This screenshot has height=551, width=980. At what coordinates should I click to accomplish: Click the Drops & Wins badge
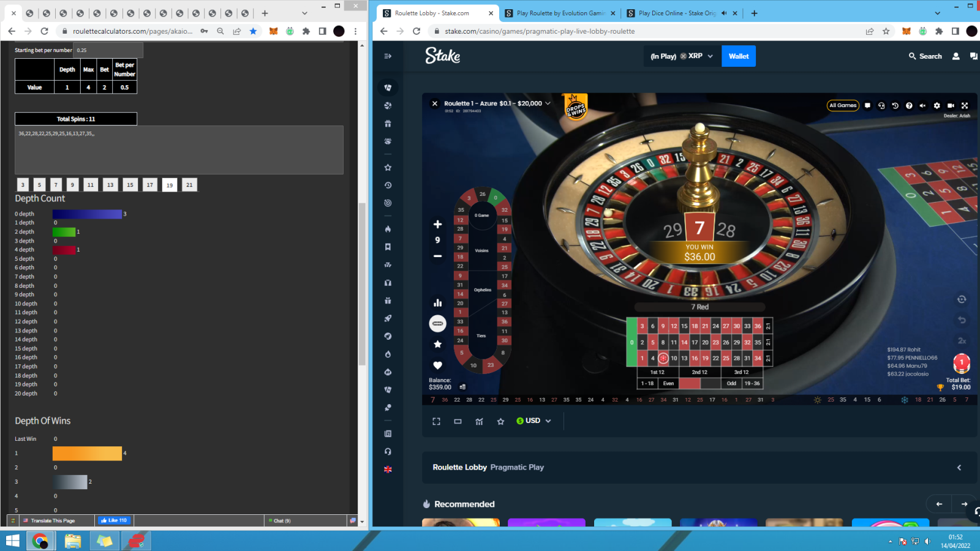coord(575,108)
